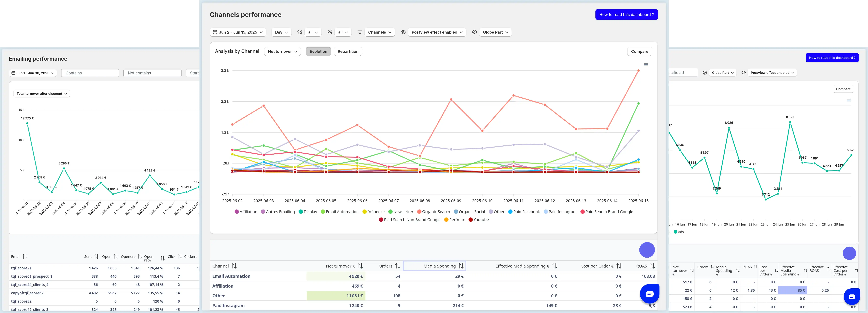The height and width of the screenshot is (313, 868).
Task: Click the Not contains filter field
Action: tap(152, 73)
